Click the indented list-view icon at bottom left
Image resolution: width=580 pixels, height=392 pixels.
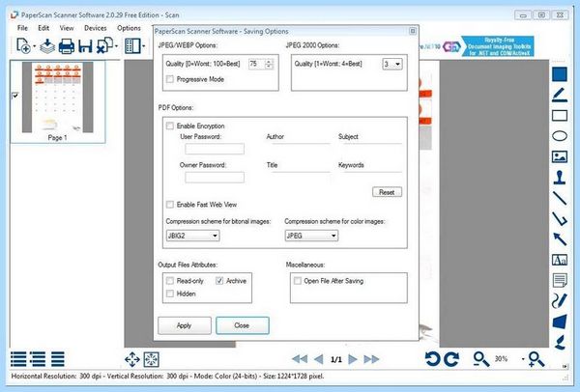pyautogui.click(x=38, y=359)
